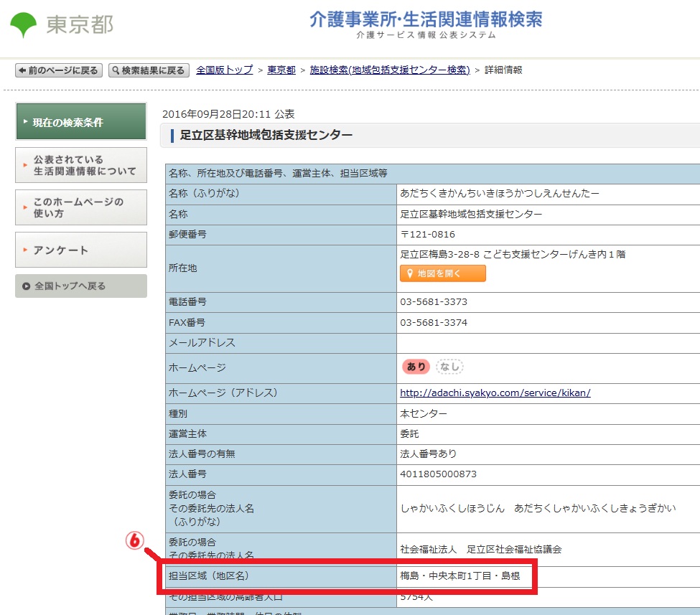Click the メールアドレス label cell
Screen dimensions: 700x615
[x=281, y=343]
